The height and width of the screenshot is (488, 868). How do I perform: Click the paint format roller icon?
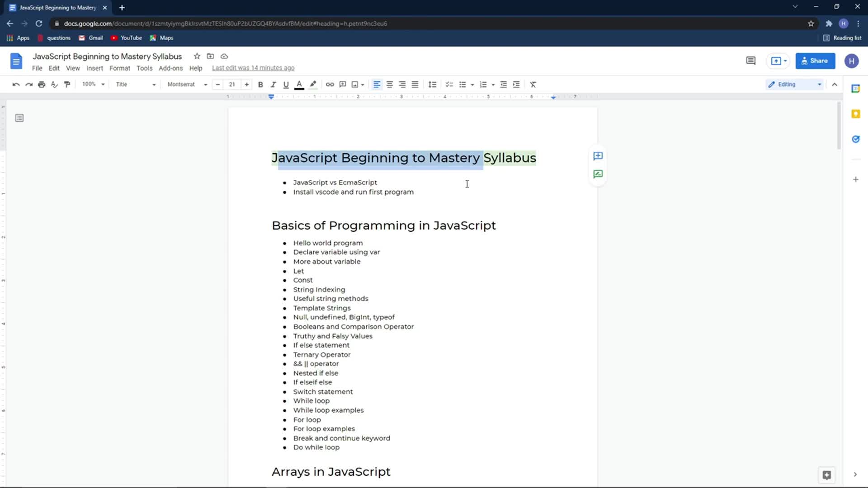tap(67, 84)
